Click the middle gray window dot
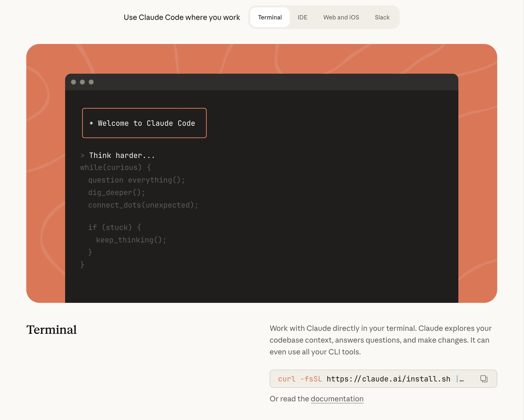Viewport: 524px width, 420px height. pyautogui.click(x=82, y=82)
